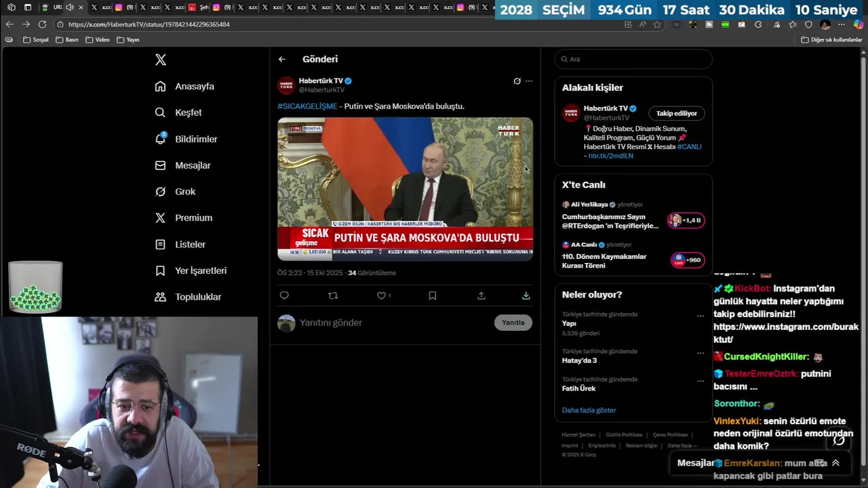Open the Video bookmarks folder
This screenshot has height=488, width=868.
(x=98, y=40)
